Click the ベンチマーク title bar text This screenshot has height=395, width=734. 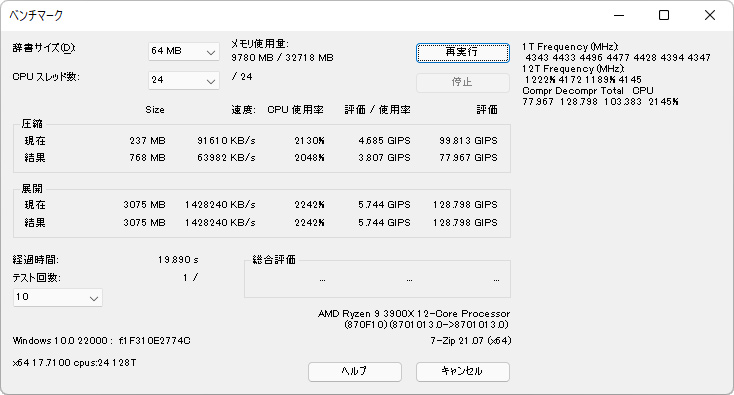(36, 15)
